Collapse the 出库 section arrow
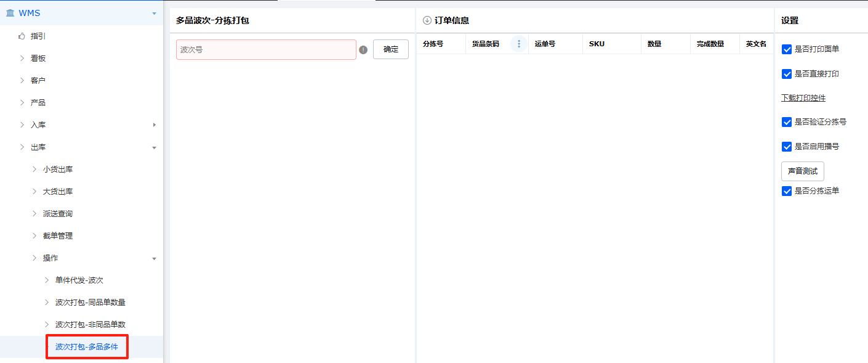868x363 pixels. click(x=154, y=148)
